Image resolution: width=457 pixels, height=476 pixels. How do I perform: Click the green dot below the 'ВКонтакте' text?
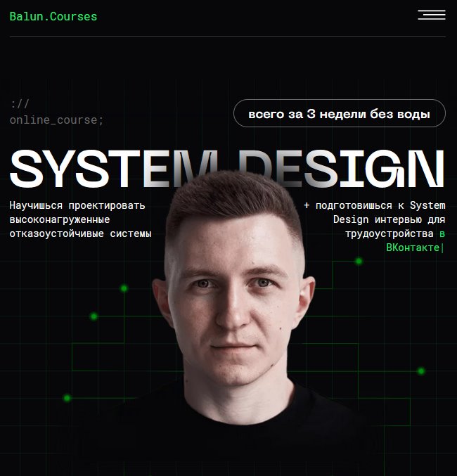click(x=359, y=261)
